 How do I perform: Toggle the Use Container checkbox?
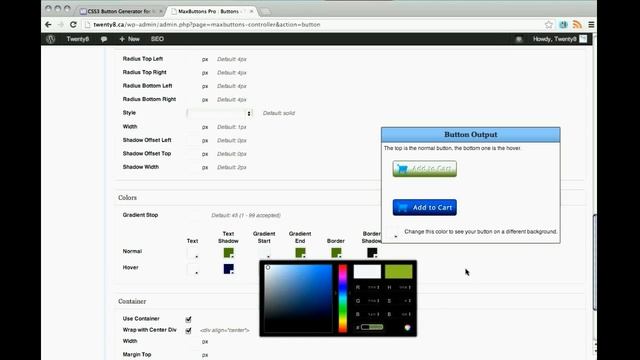point(188,319)
